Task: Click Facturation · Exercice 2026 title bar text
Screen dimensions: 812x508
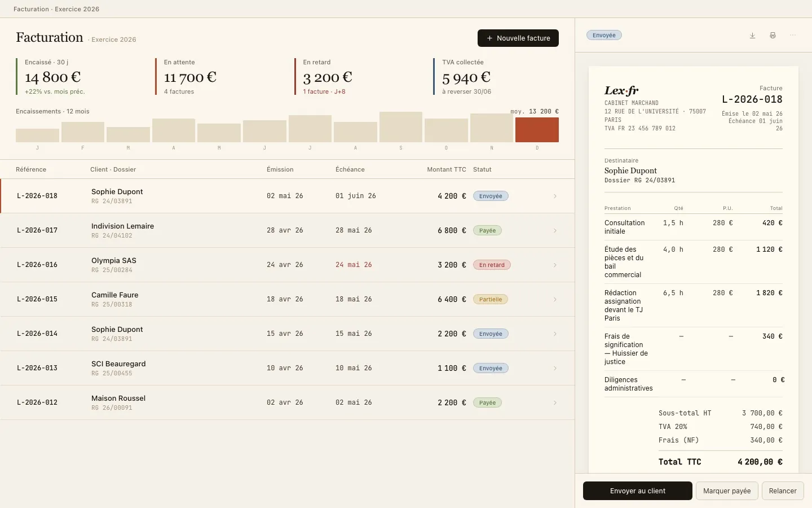Action: (56, 9)
